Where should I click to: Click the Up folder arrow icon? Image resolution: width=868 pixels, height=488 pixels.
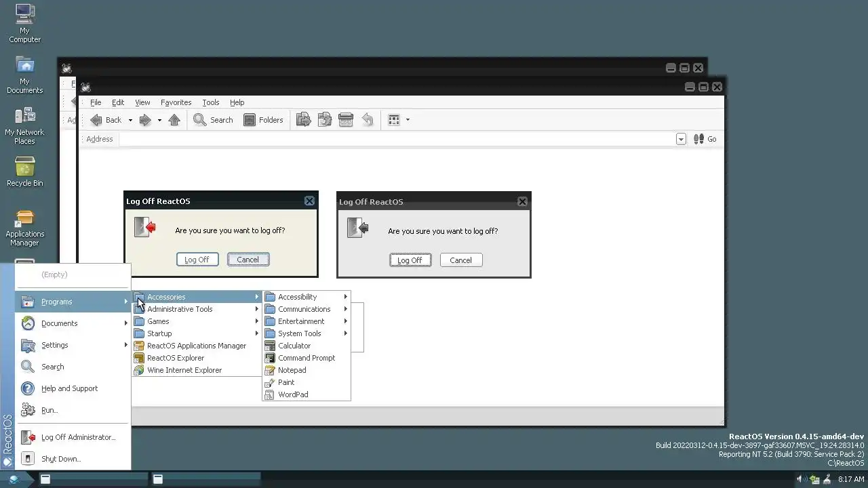pos(174,120)
